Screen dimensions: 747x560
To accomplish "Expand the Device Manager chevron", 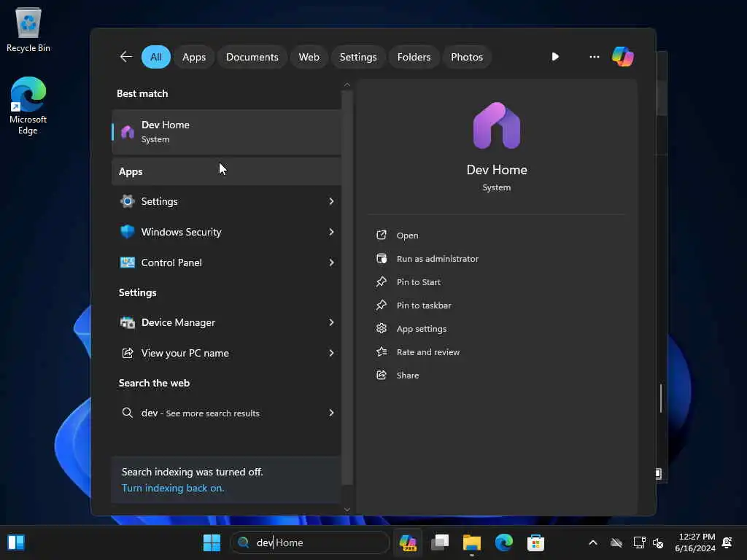I will [331, 322].
